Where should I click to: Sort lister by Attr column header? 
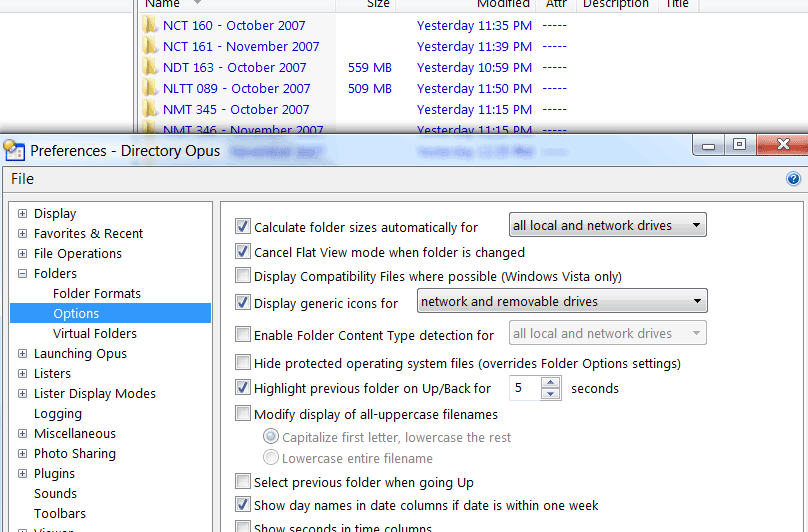(x=556, y=4)
